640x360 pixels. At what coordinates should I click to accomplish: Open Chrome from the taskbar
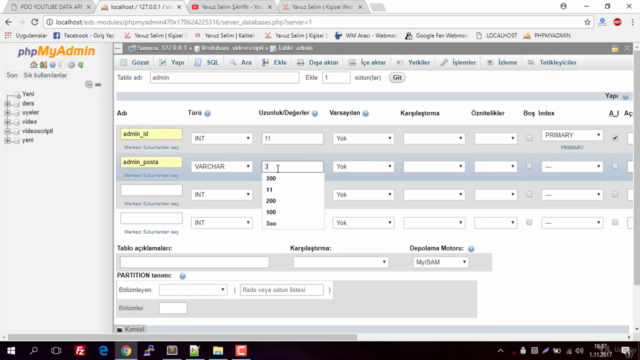click(126, 351)
